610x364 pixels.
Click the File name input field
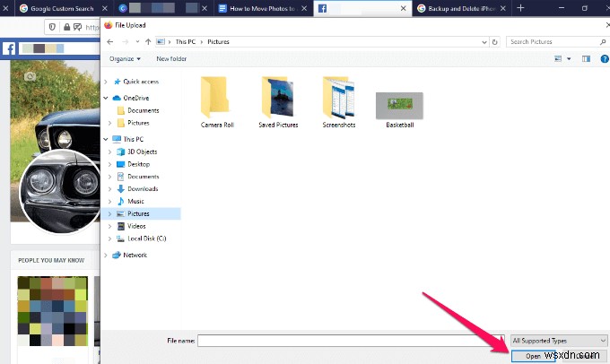tap(351, 341)
